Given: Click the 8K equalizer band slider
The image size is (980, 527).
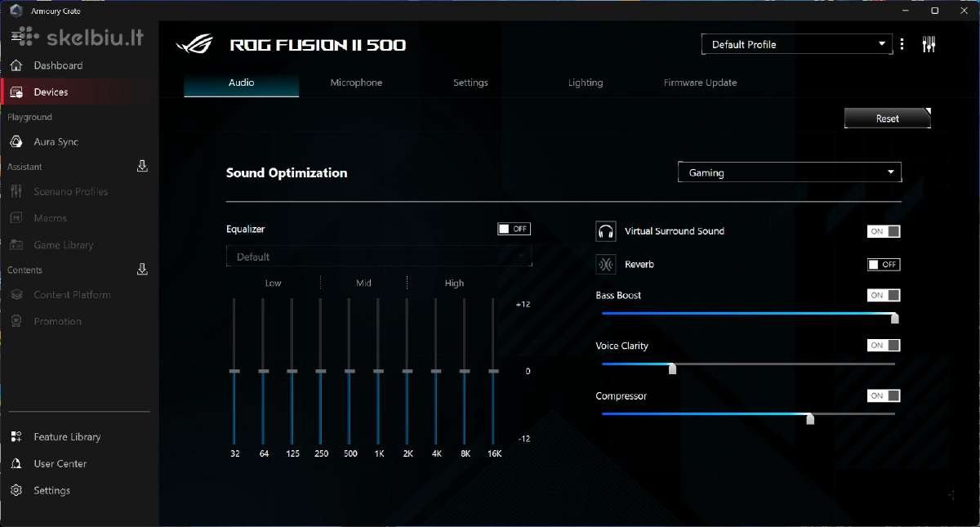Looking at the screenshot, I should coord(465,371).
